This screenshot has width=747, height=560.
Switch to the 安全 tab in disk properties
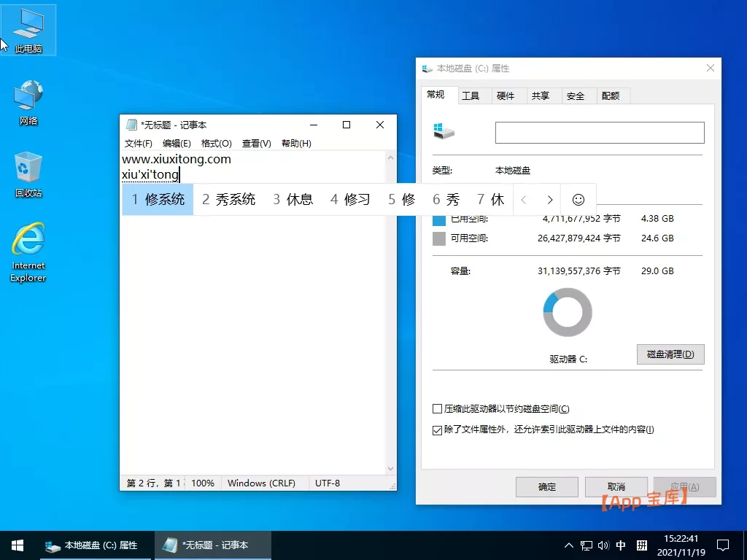(x=576, y=96)
